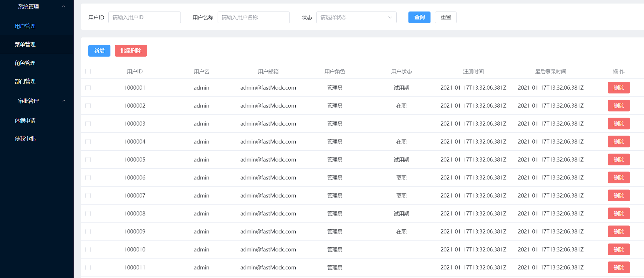Open 休假申请 in the sidebar
The height and width of the screenshot is (278, 644).
click(x=25, y=121)
